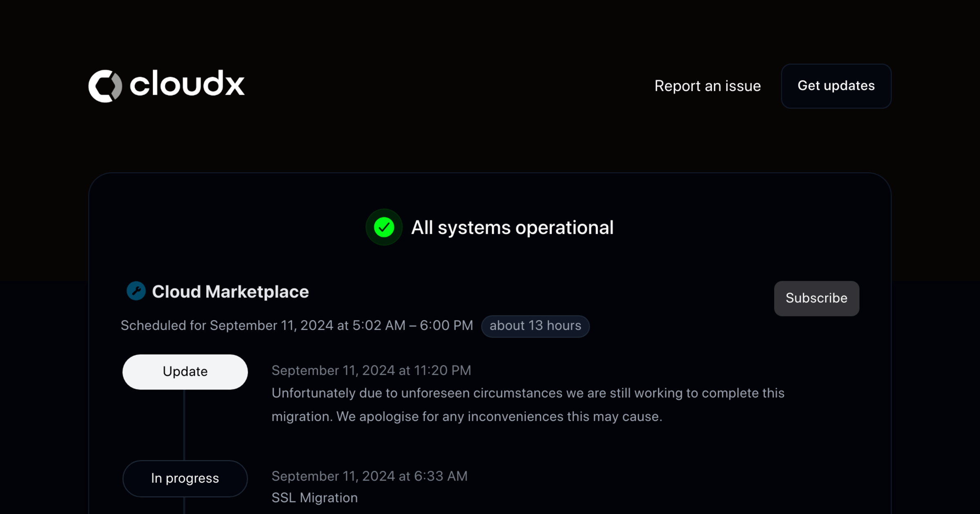Screen dimensions: 980x514
Task: Click the circular brand mark left of cloudx
Action: point(105,85)
